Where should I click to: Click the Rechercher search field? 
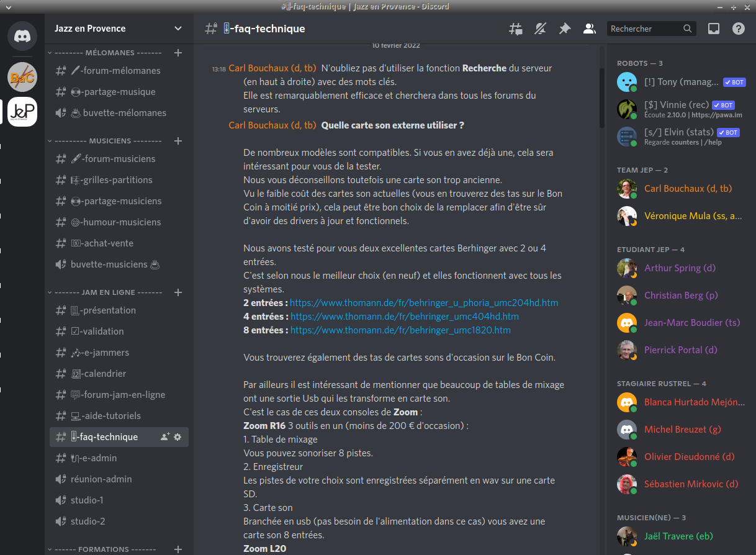click(x=644, y=29)
